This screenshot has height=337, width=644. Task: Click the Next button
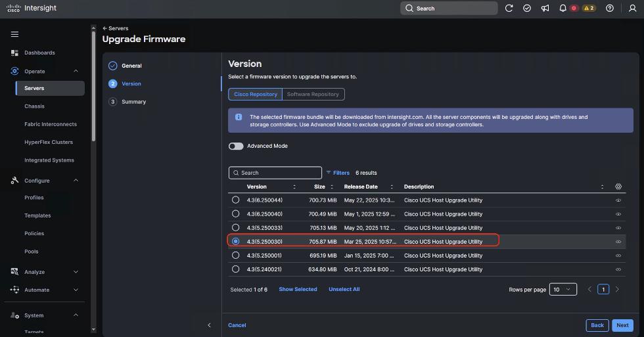[x=622, y=325]
